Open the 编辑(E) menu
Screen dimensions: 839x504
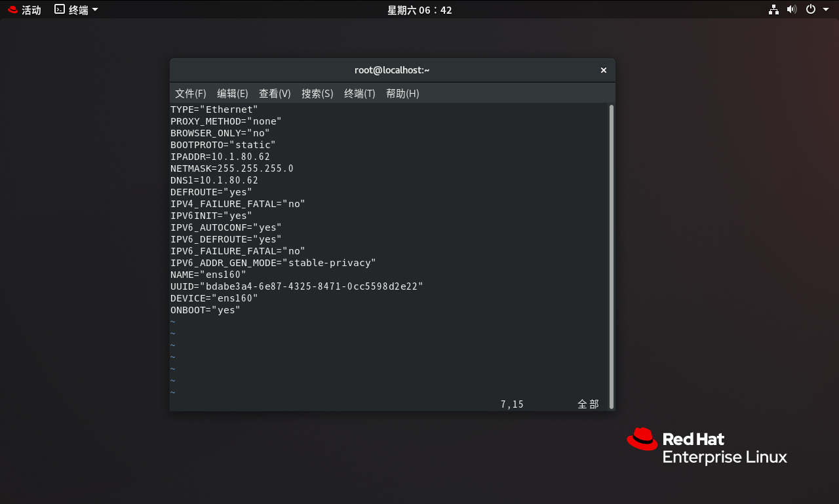point(233,94)
